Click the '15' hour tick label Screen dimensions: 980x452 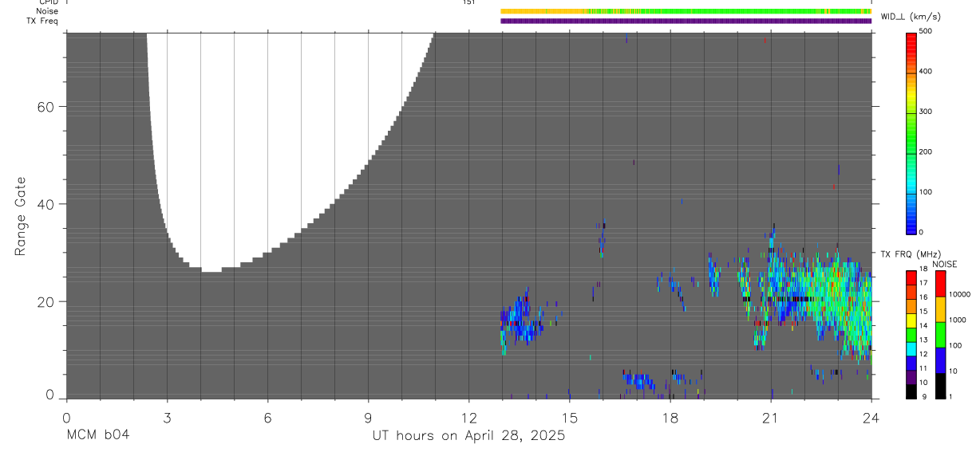569,418
